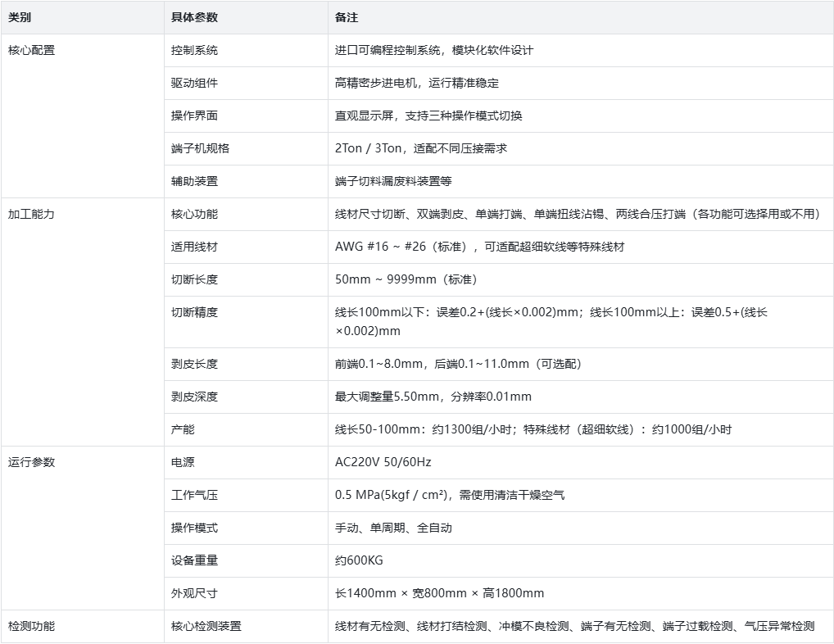Viewport: 834px width, 644px height.
Task: Select the 检测功能 category cell
Action: coord(31,626)
